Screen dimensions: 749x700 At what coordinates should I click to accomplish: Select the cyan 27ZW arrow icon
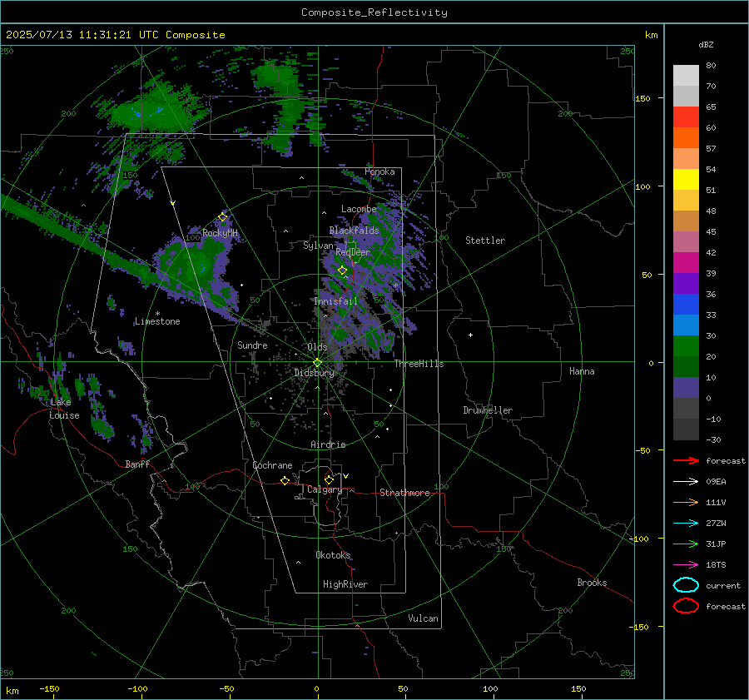click(x=686, y=524)
